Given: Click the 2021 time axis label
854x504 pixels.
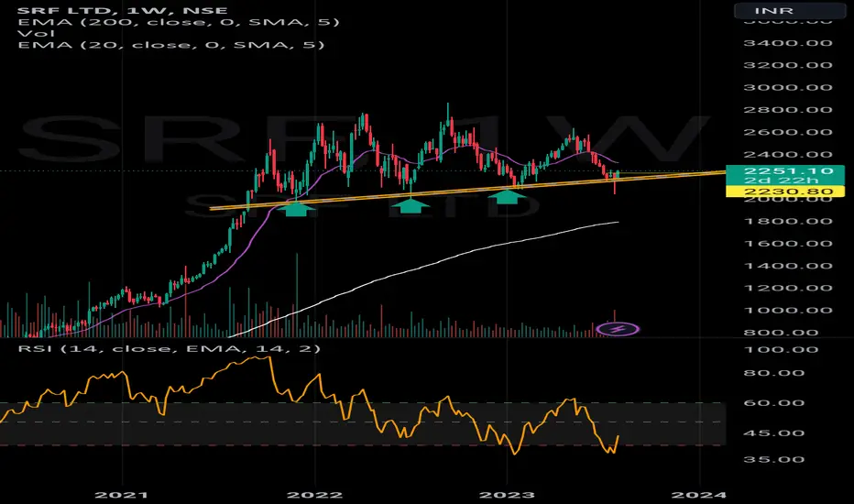Looking at the screenshot, I should click(x=122, y=495).
